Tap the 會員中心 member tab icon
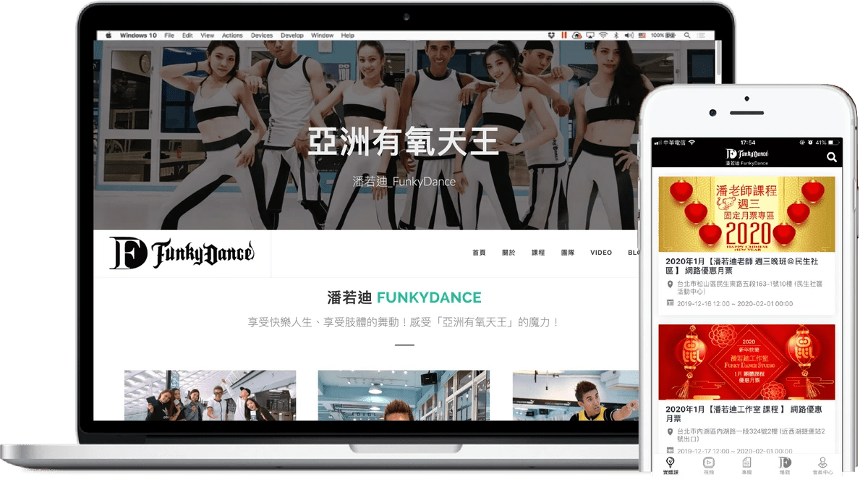The image size is (868, 477). click(x=822, y=464)
